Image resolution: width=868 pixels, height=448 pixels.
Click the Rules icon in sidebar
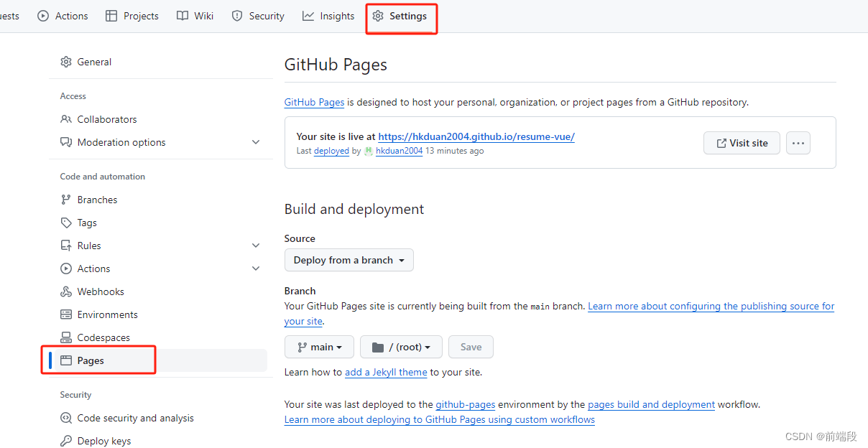pyautogui.click(x=66, y=246)
